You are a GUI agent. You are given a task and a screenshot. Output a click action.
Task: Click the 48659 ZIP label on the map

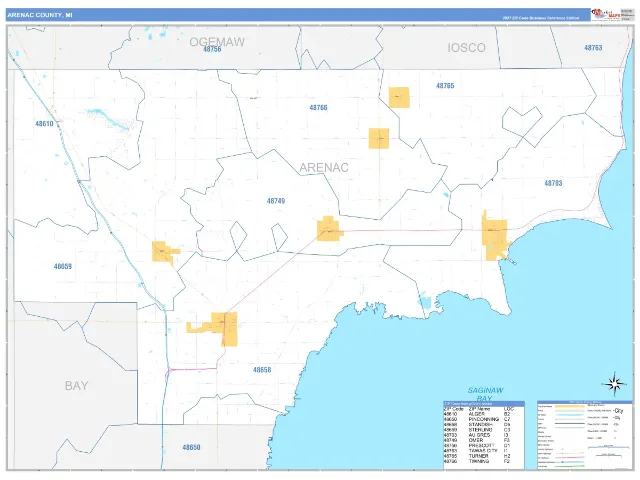click(x=62, y=267)
